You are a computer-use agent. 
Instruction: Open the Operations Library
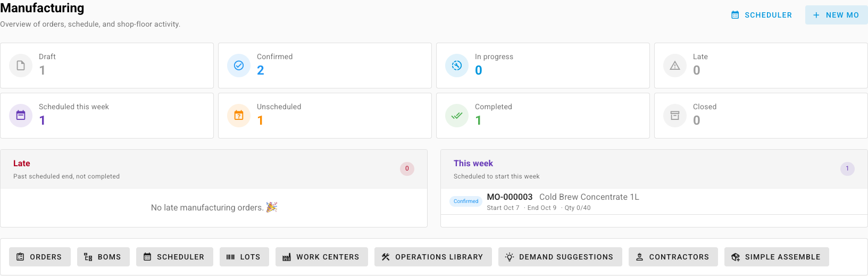pyautogui.click(x=433, y=257)
